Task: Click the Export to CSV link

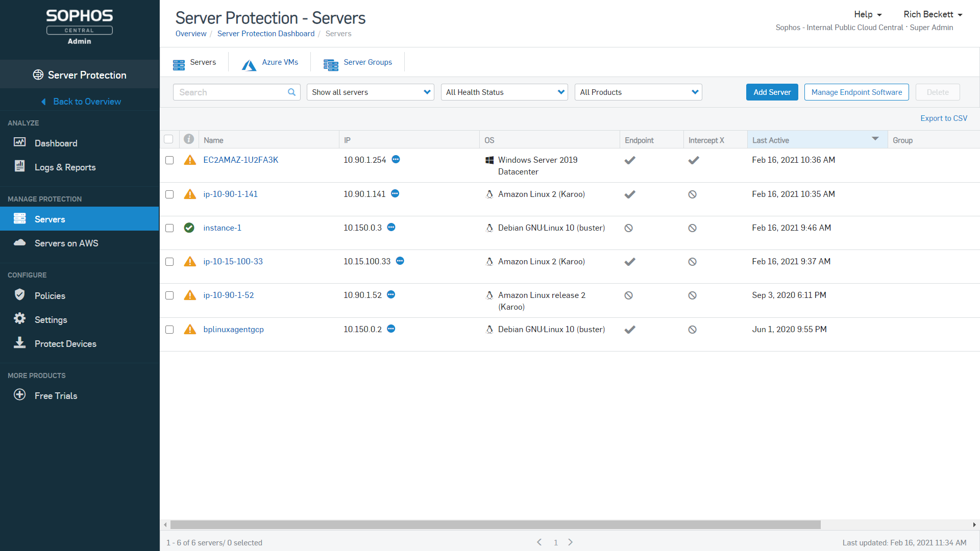Action: (x=943, y=118)
